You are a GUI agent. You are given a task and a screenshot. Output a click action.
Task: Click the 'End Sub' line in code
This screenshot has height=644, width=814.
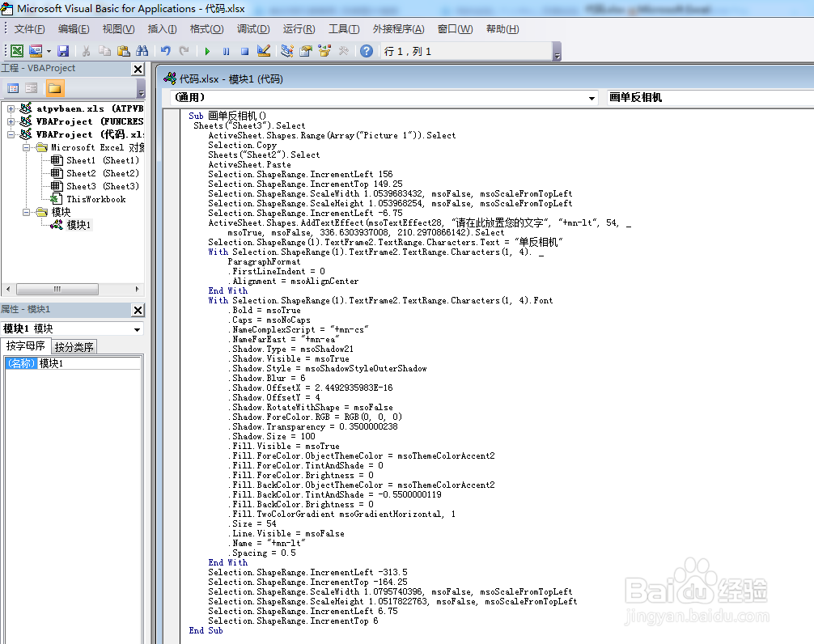click(206, 630)
